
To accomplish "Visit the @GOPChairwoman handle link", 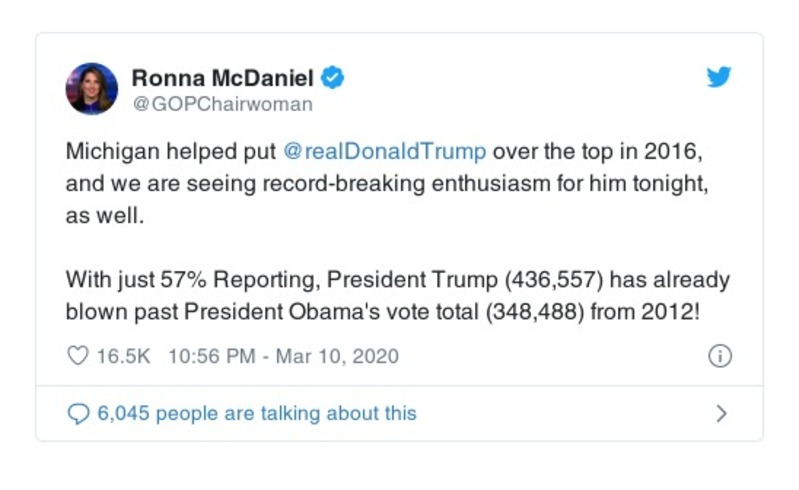I will pyautogui.click(x=222, y=103).
